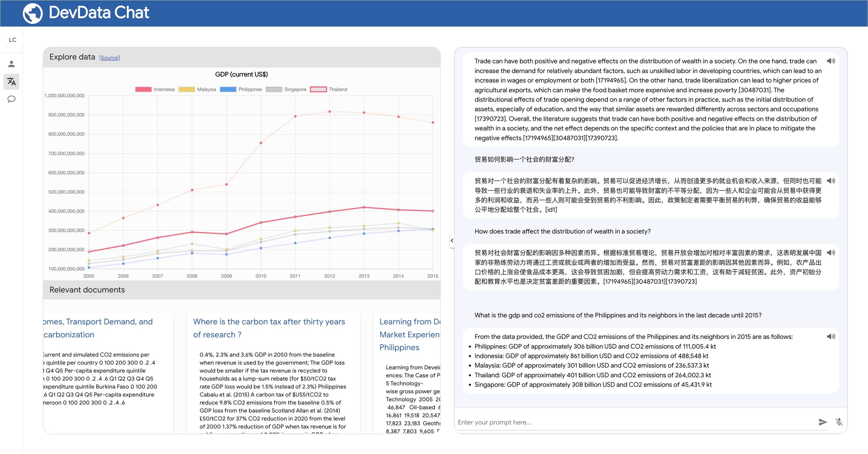868x454 pixels.
Task: Enable the muted microphone icon
Action: (839, 422)
